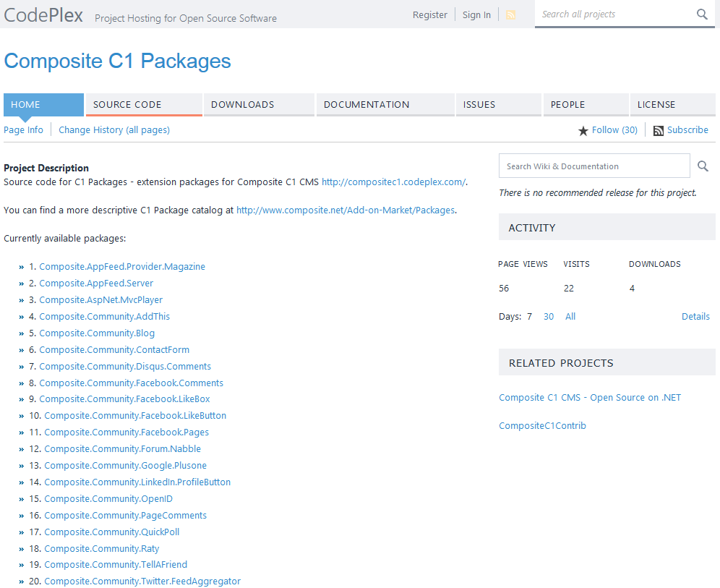This screenshot has width=720, height=588.
Task: Click the wiki search magnifier icon
Action: (x=703, y=166)
